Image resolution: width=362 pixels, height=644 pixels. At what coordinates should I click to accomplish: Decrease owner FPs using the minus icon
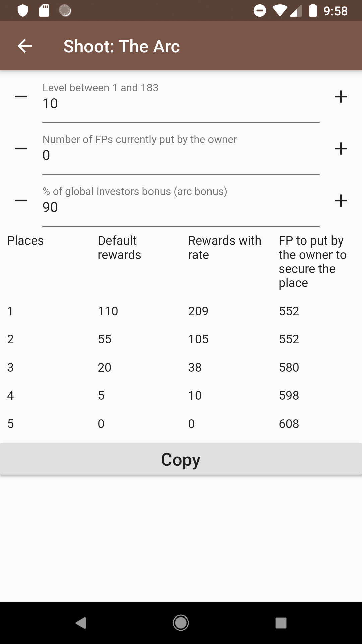pos(21,149)
